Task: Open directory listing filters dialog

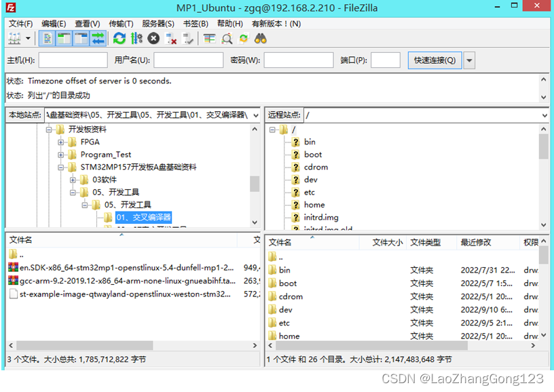Action: click(x=209, y=39)
